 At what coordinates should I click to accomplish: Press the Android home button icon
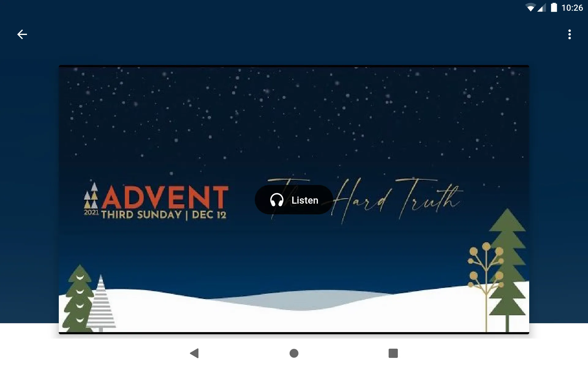(x=294, y=354)
